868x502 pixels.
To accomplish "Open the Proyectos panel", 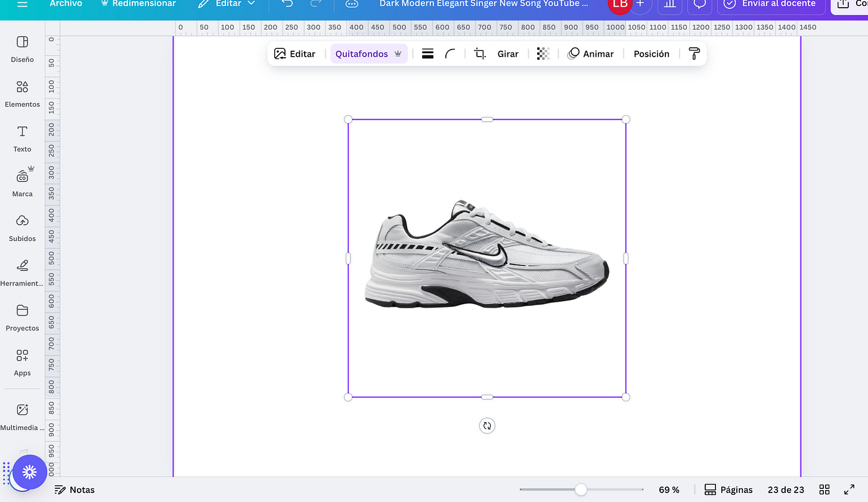I will click(22, 318).
